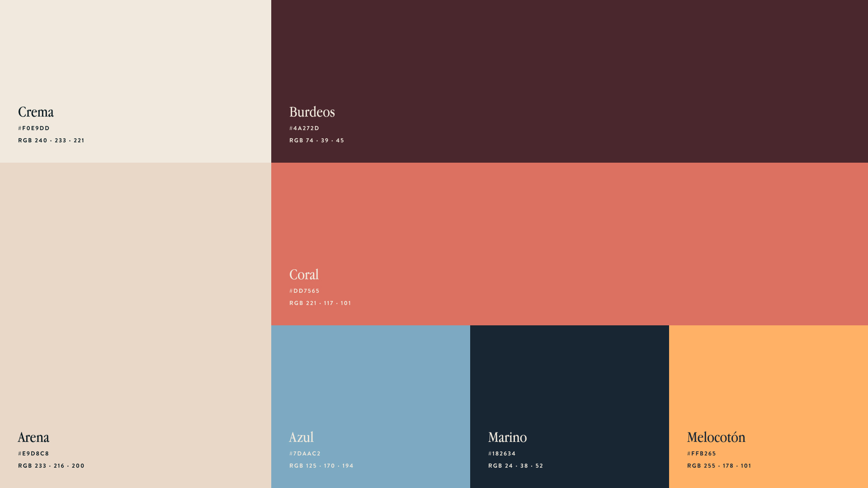Click the text RGB 240 · 233 · 221
This screenshot has height=488, width=868.
coord(51,141)
